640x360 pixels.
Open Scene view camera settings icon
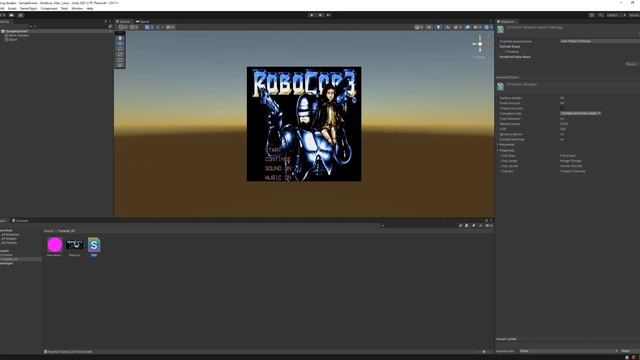476,27
